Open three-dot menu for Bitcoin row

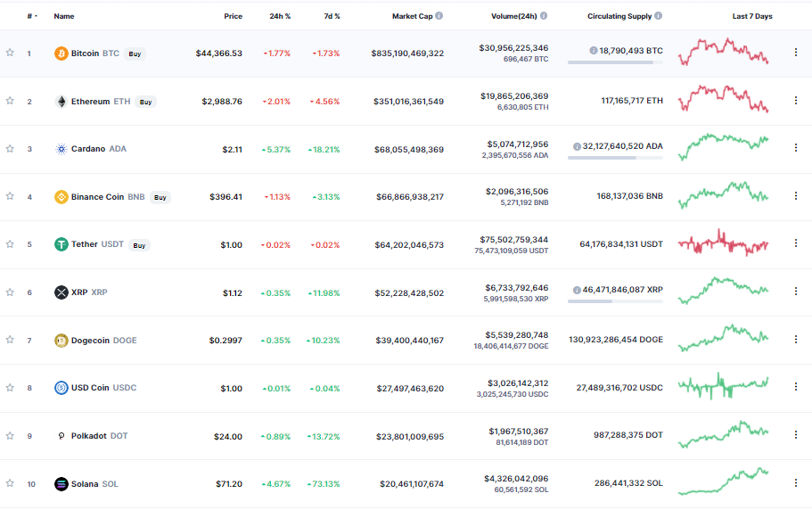pos(796,53)
